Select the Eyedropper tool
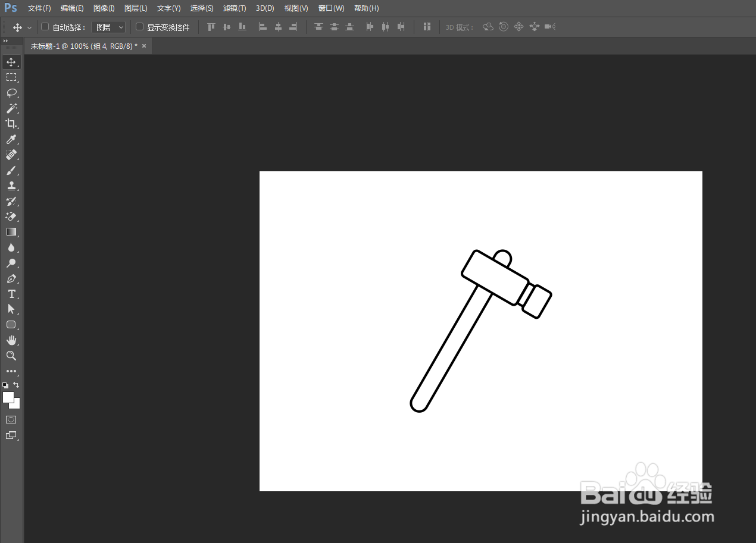 11,139
